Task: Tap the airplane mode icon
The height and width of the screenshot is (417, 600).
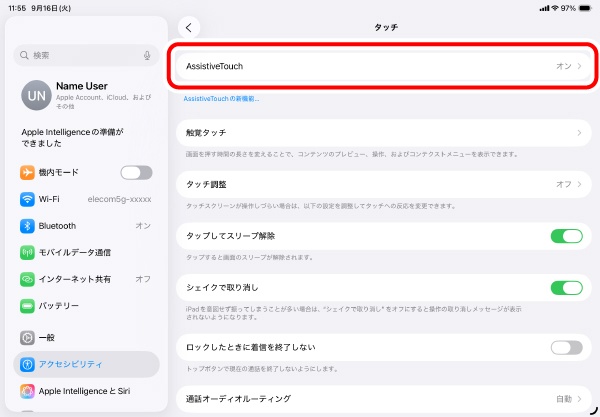Action: pos(27,173)
